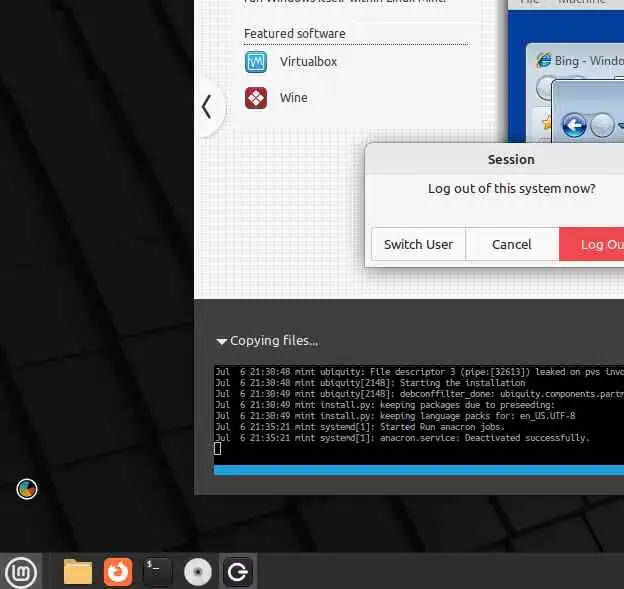Open the Terminal launcher in the panel
The image size is (624, 589).
click(x=158, y=572)
